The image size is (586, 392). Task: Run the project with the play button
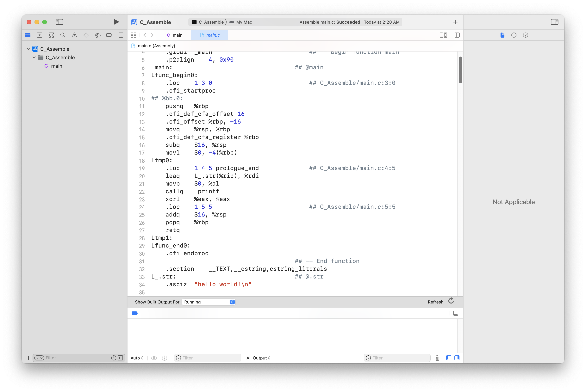pyautogui.click(x=116, y=22)
